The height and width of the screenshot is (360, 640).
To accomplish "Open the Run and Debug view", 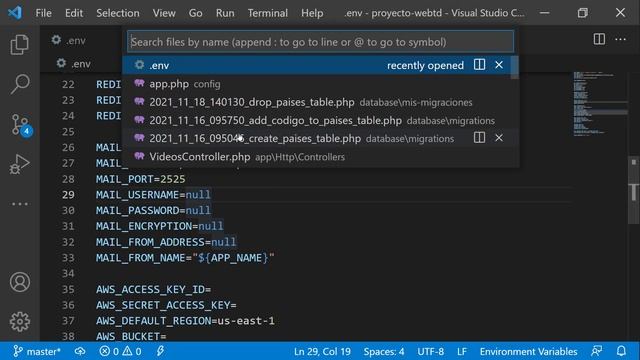I will [19, 164].
